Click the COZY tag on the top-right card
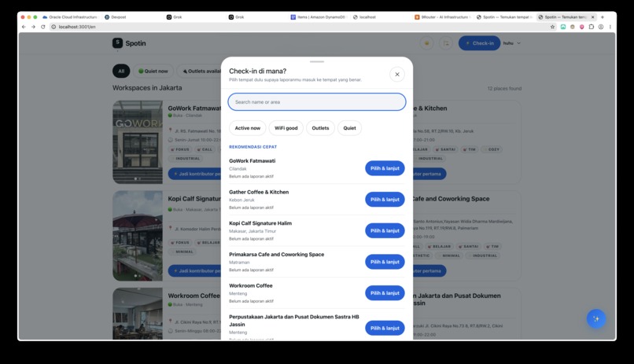634x364 pixels. (492, 149)
